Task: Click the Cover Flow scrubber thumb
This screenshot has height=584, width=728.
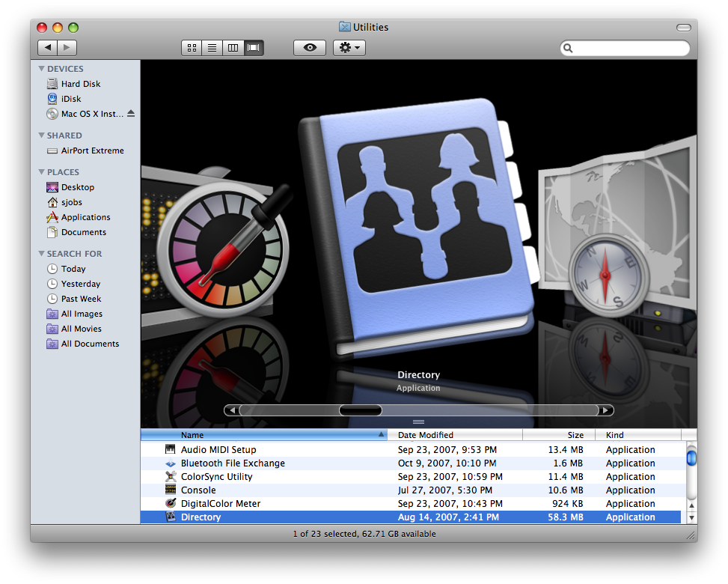Action: point(361,410)
